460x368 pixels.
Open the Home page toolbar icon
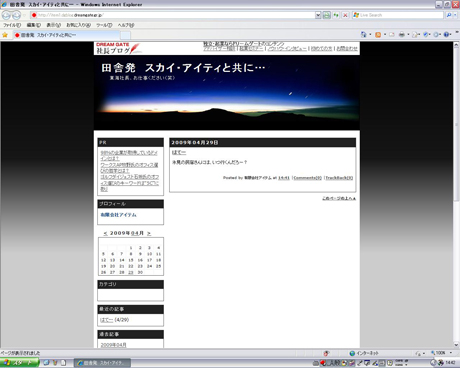[363, 34]
